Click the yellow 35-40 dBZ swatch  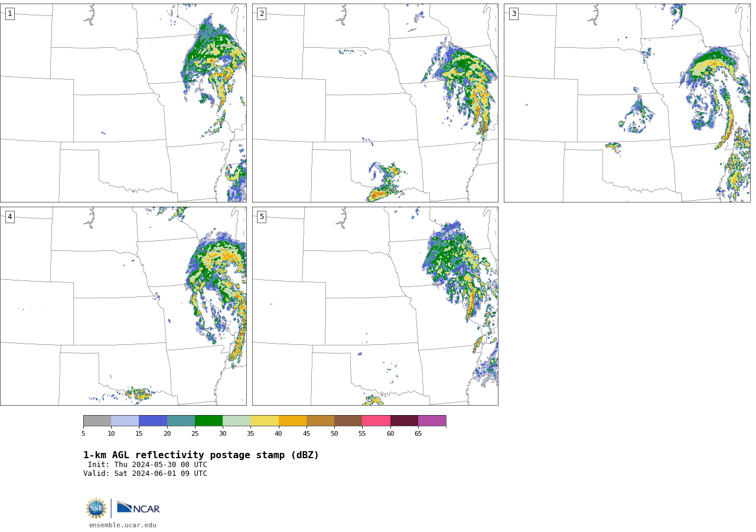tap(265, 421)
